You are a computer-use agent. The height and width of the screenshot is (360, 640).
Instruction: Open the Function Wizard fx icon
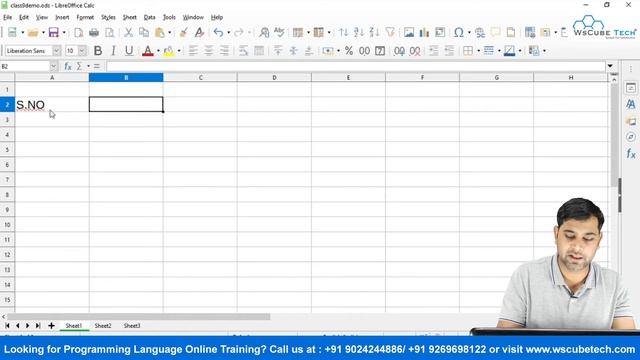(68, 66)
